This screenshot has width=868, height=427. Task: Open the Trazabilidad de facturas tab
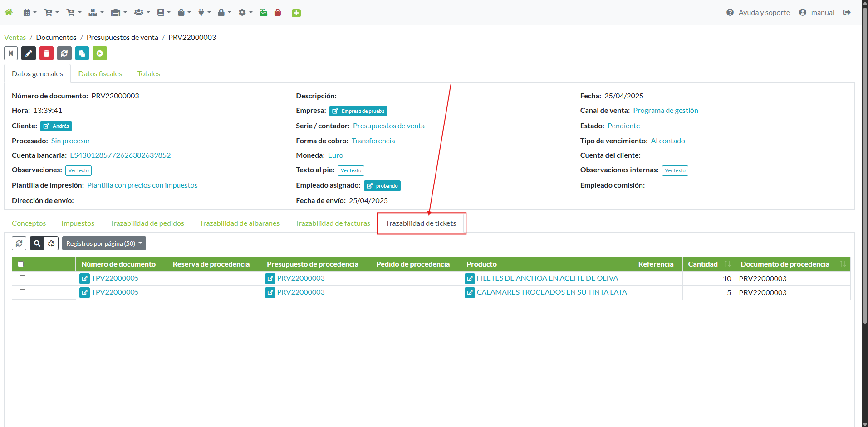333,223
